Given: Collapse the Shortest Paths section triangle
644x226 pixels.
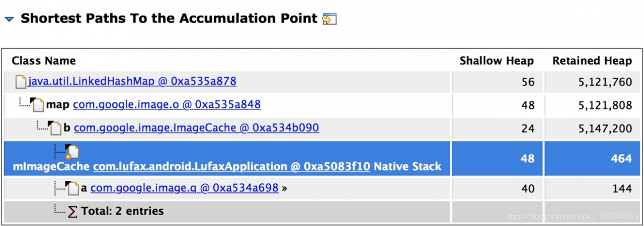Looking at the screenshot, I should point(9,20).
